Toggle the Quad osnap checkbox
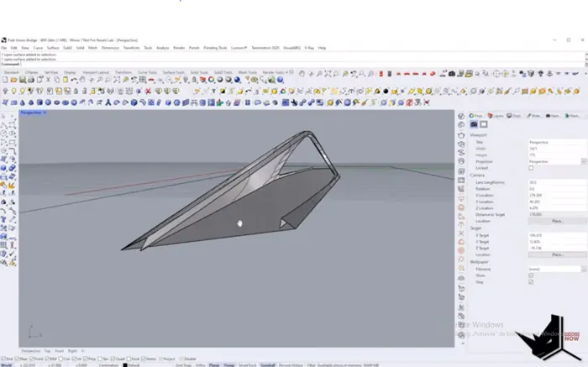 [x=113, y=359]
